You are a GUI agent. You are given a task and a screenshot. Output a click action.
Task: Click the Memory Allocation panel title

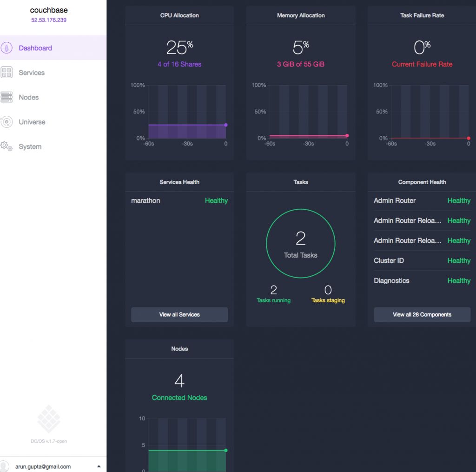(x=301, y=15)
